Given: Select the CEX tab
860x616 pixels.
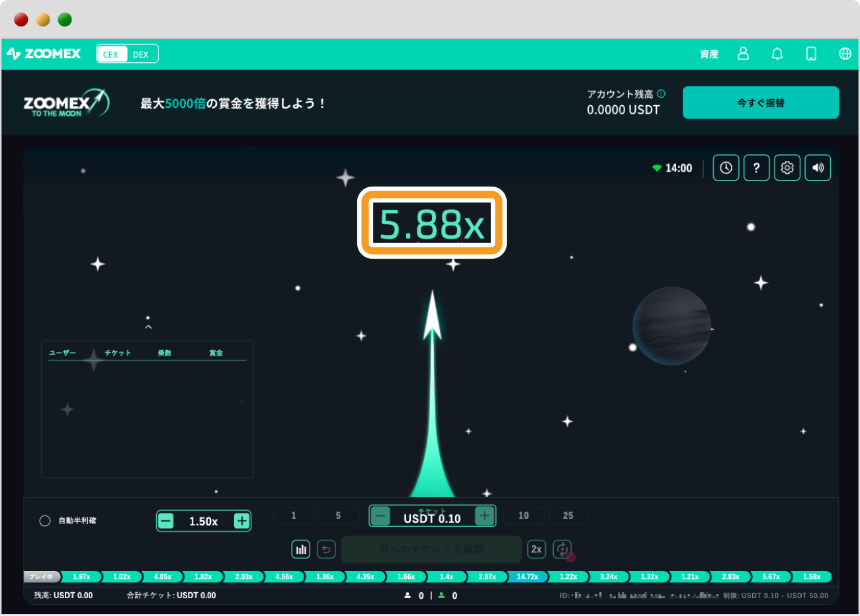Looking at the screenshot, I should click(111, 54).
